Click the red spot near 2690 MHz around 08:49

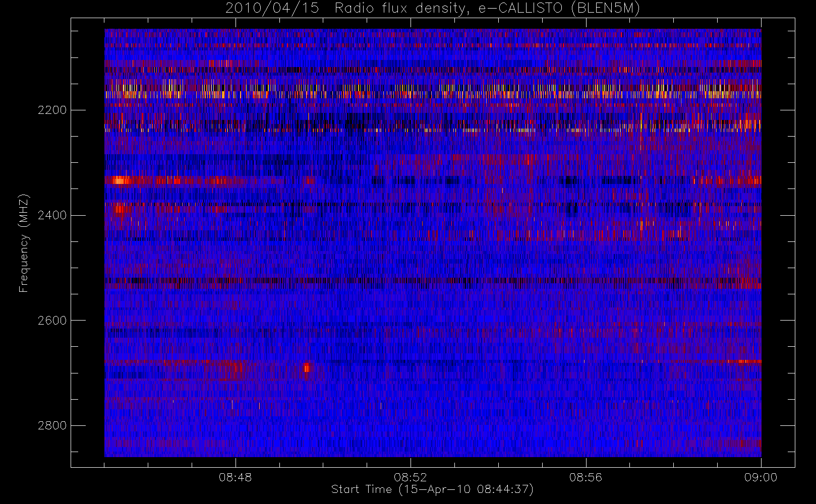click(307, 367)
